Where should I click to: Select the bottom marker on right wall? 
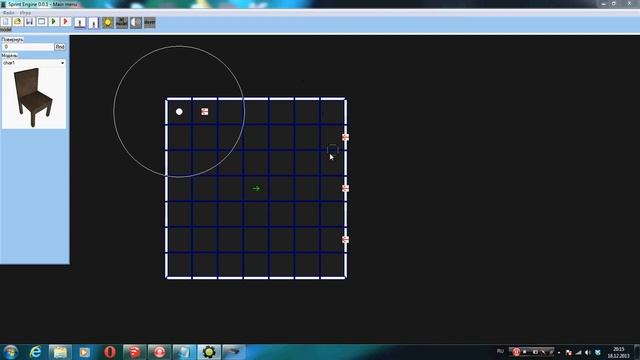tap(345, 240)
